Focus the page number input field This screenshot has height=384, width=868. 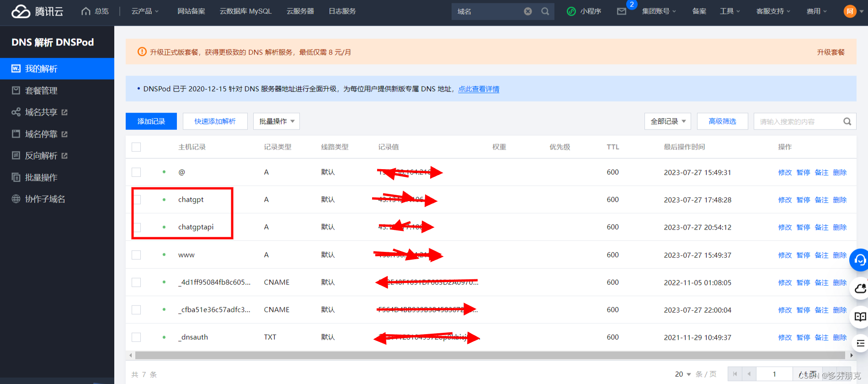(x=774, y=374)
